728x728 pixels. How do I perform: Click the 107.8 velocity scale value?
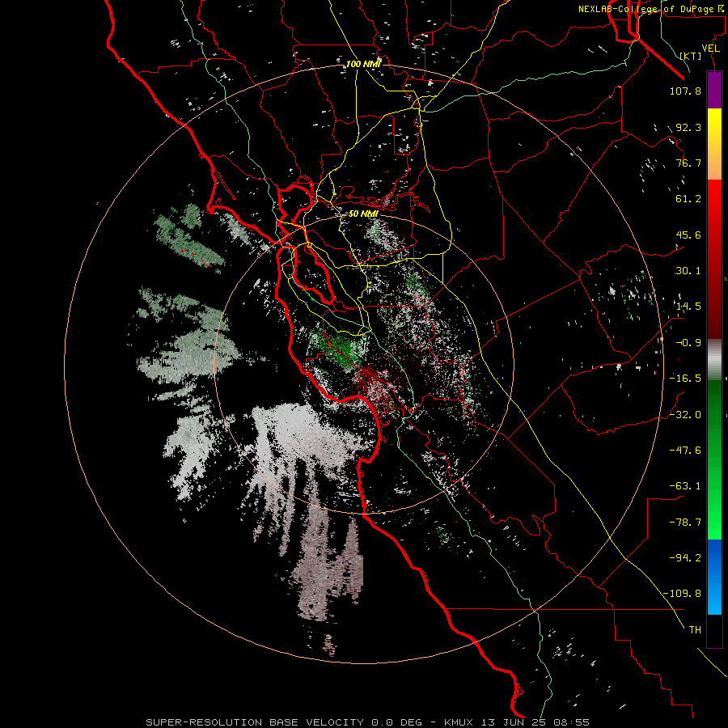coord(685,91)
